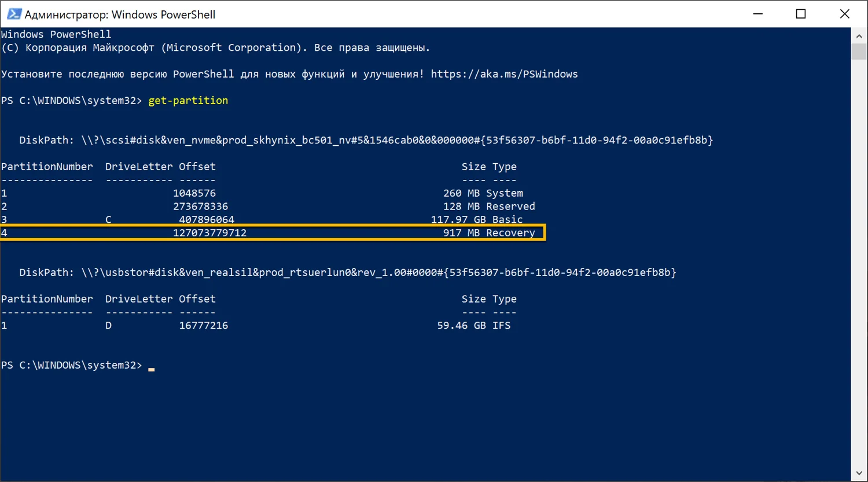Click drive letter D in second table
868x482 pixels.
pyautogui.click(x=108, y=325)
